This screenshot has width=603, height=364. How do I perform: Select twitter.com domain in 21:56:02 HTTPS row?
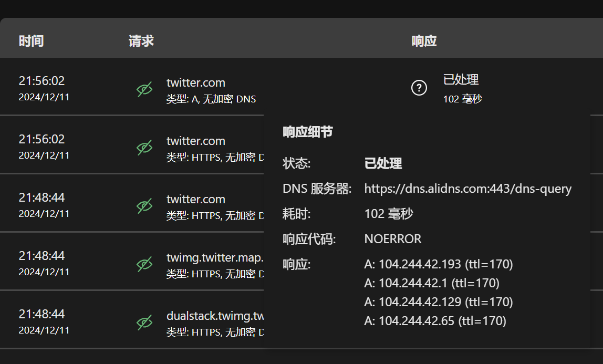point(196,141)
